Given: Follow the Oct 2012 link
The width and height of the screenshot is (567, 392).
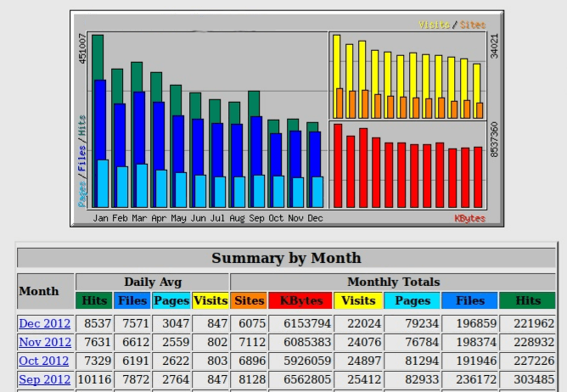Looking at the screenshot, I should pyautogui.click(x=44, y=361).
